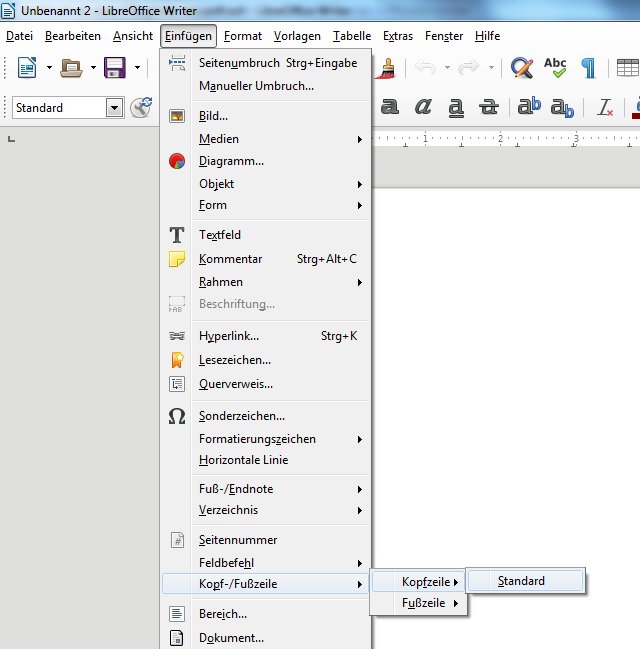Open the Save dropdown arrow
This screenshot has width=640, height=649.
137,67
